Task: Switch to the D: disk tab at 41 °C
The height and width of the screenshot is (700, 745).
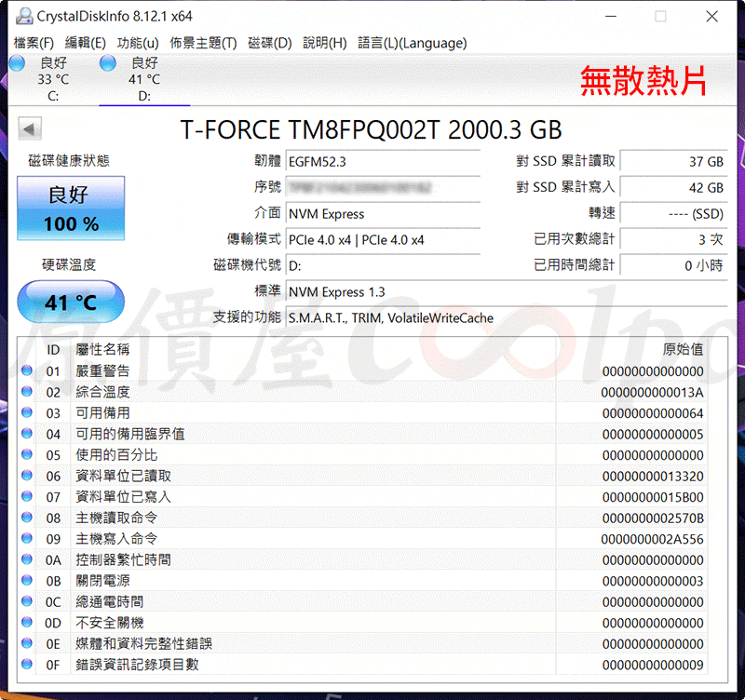Action: (x=144, y=79)
